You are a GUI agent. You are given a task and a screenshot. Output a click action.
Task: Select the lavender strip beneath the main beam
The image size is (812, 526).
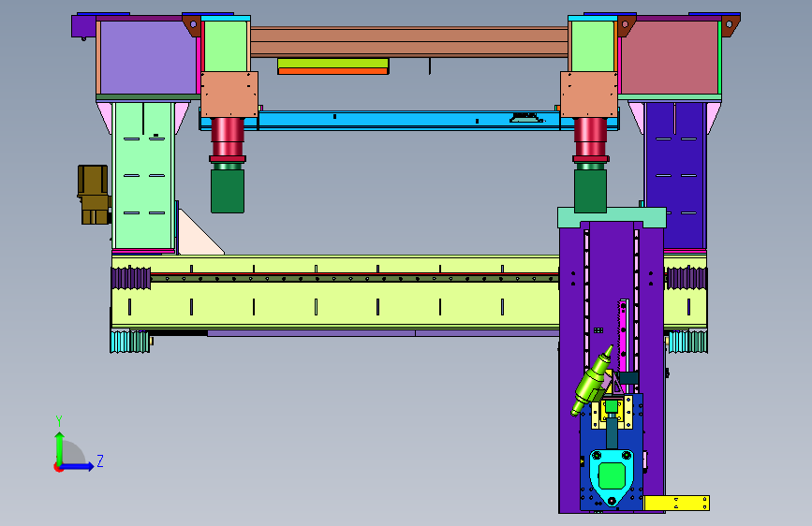point(383,333)
